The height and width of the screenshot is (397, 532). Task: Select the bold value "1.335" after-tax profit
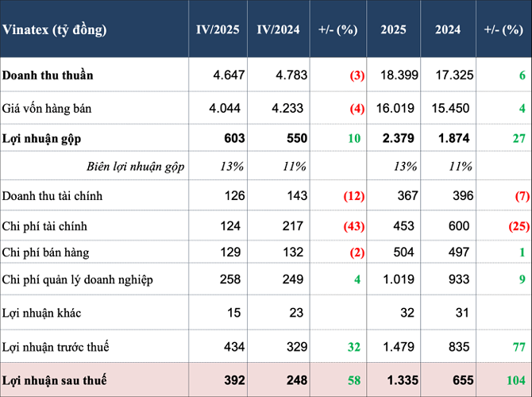(403, 380)
